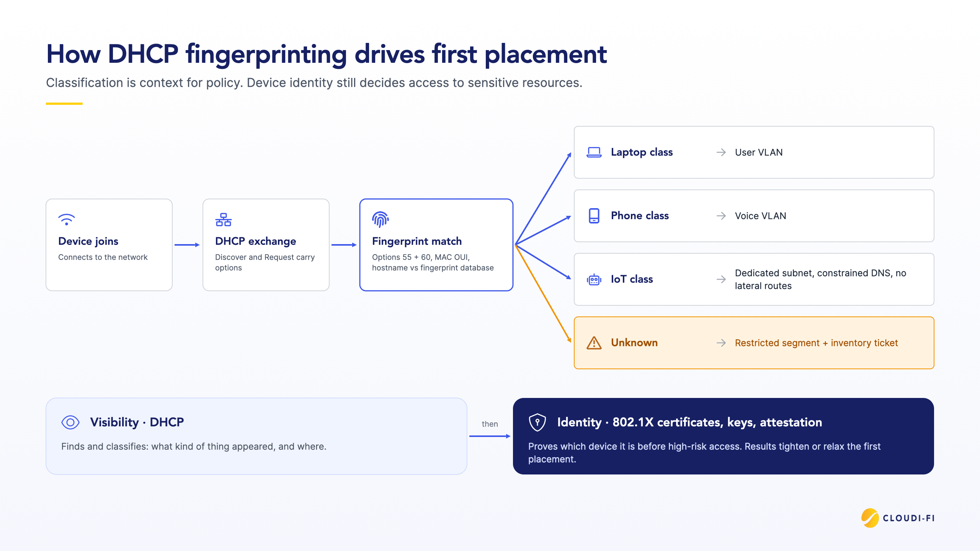Click the "CLOUDI-FI" wordmark text
Image resolution: width=980 pixels, height=551 pixels.
(x=909, y=518)
